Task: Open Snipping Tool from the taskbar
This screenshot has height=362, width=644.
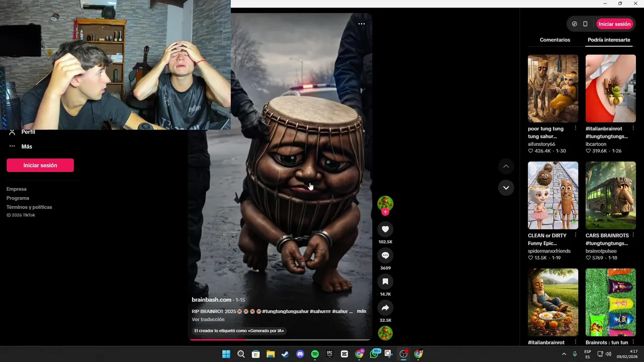Action: 389,354
